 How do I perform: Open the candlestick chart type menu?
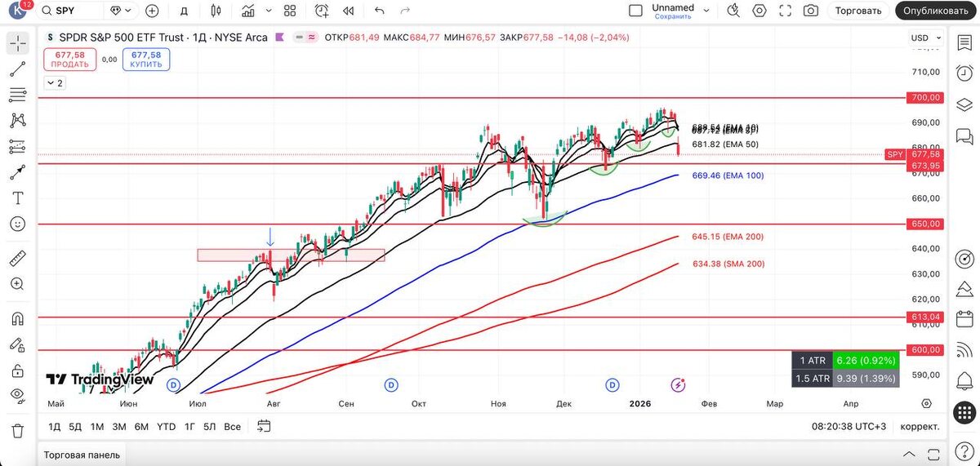(x=216, y=11)
